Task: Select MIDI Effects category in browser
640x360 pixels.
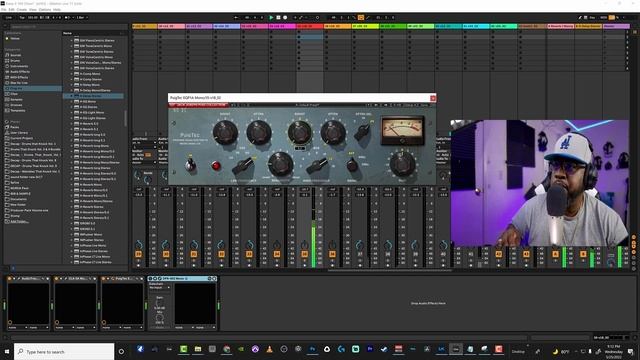Action: (19, 77)
